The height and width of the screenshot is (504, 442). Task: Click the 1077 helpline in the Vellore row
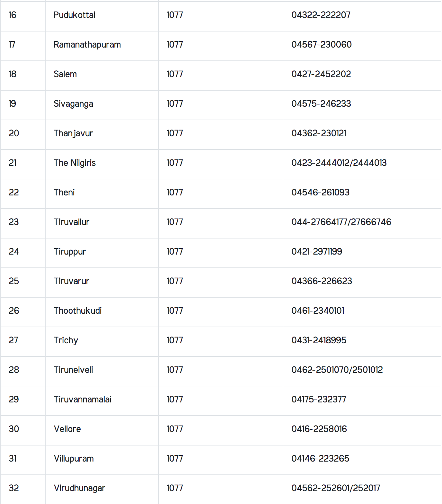pos(174,429)
